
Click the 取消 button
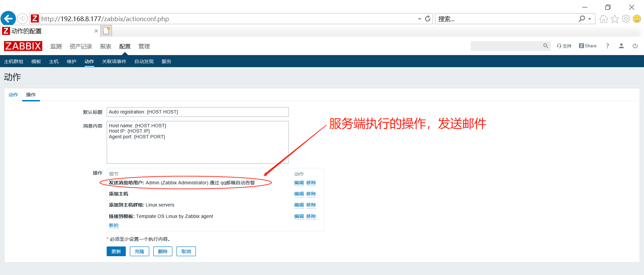pyautogui.click(x=186, y=251)
